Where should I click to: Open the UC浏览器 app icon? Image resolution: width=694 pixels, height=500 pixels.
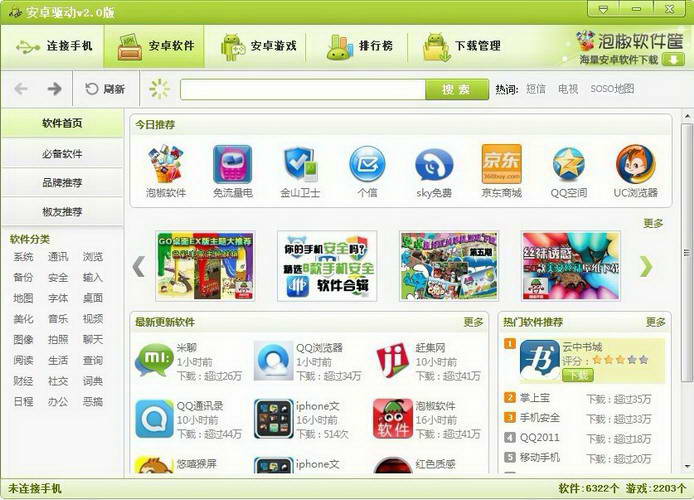tap(636, 164)
